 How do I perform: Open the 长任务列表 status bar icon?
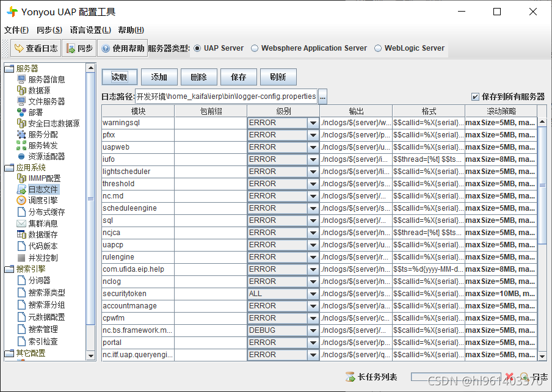(350, 377)
